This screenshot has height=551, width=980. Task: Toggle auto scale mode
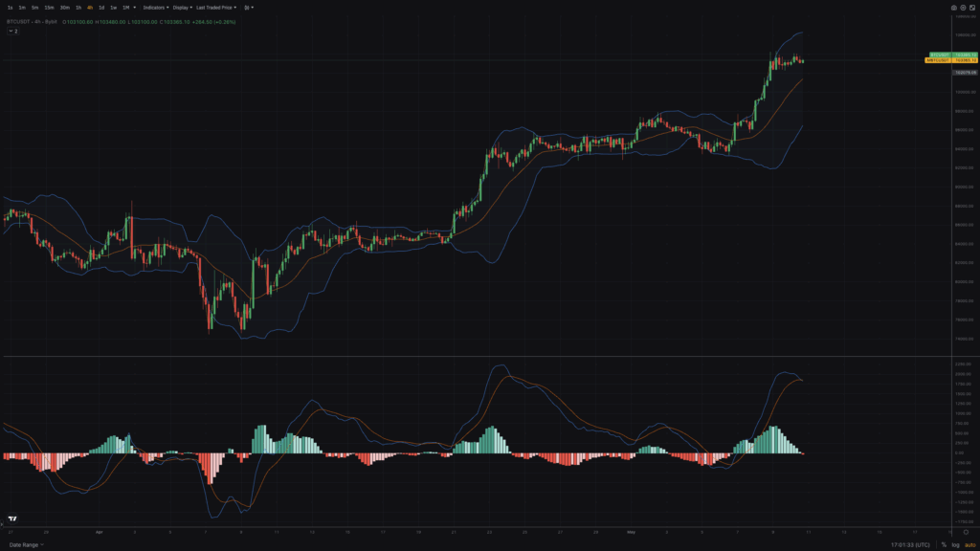point(969,544)
